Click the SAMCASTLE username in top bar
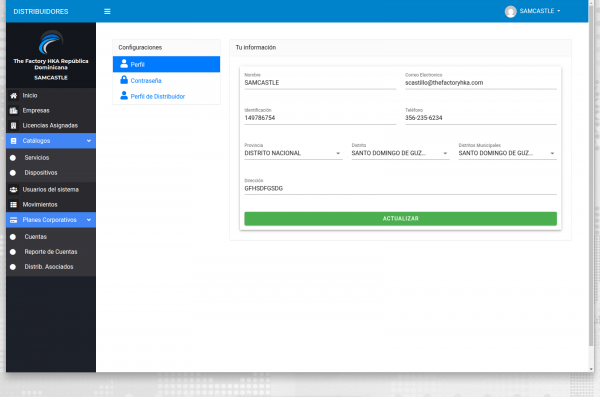The width and height of the screenshot is (600, 397). (x=536, y=11)
